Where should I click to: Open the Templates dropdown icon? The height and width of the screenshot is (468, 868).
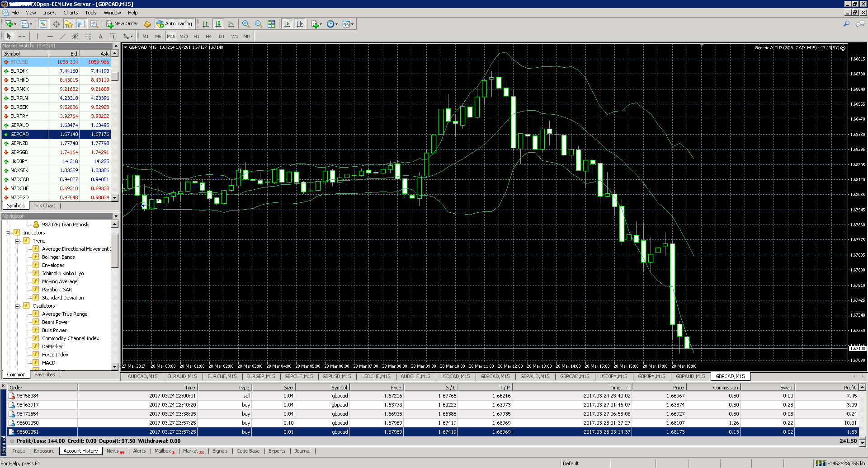[348, 24]
